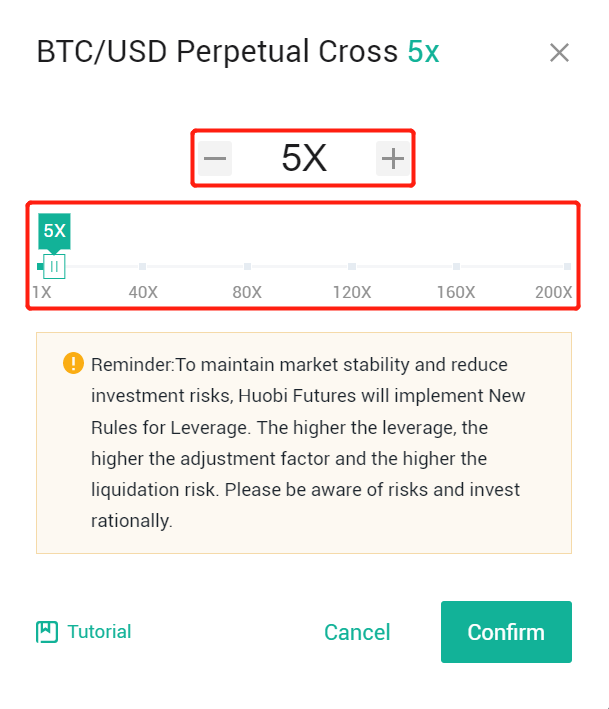Click the slider handle at 5X

54,266
